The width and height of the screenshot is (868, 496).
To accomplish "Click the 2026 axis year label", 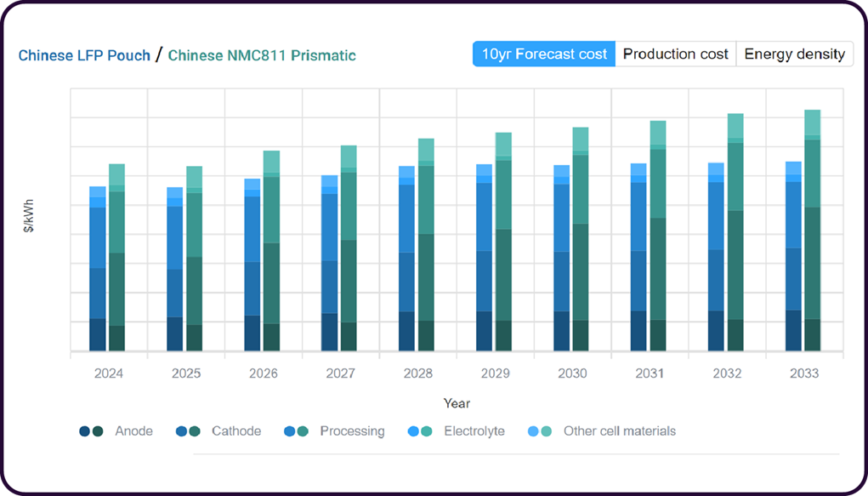I will click(x=263, y=373).
